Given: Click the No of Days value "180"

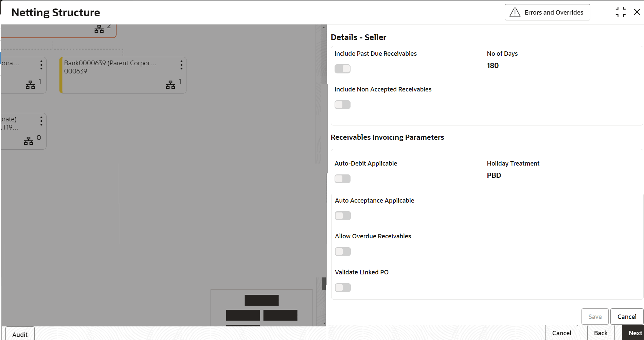Looking at the screenshot, I should coord(493,66).
